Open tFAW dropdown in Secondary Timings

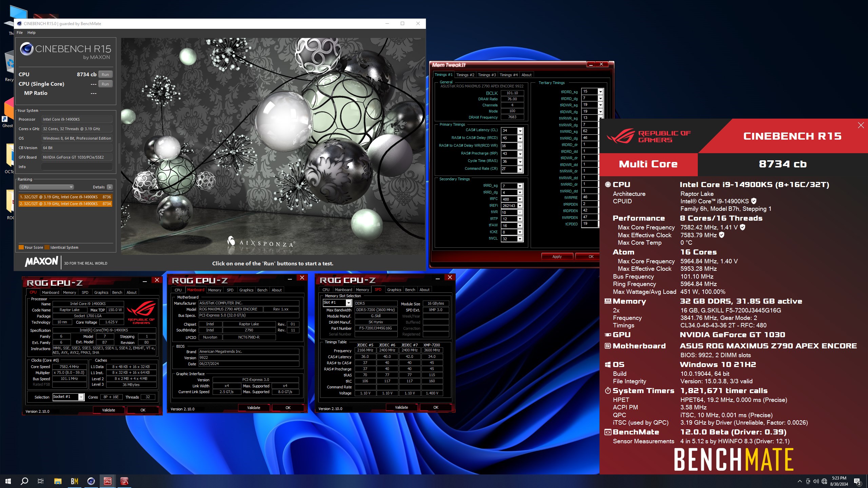520,226
